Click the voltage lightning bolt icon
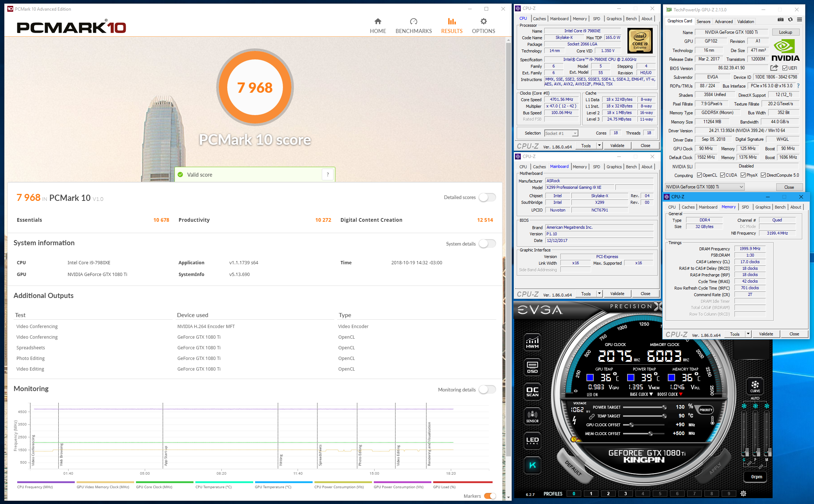The height and width of the screenshot is (504, 814). pos(575,421)
